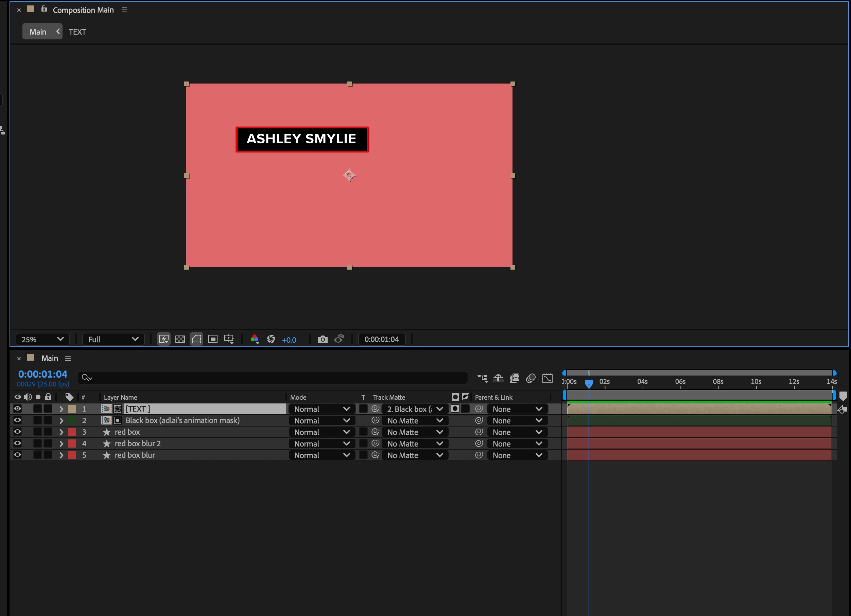Open the Graph Editor icon

(x=548, y=378)
